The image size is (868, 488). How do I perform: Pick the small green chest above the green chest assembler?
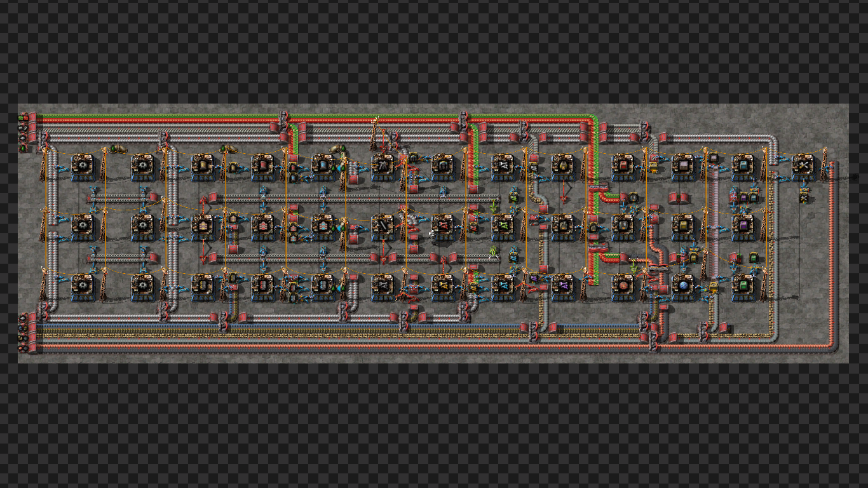[x=754, y=257]
